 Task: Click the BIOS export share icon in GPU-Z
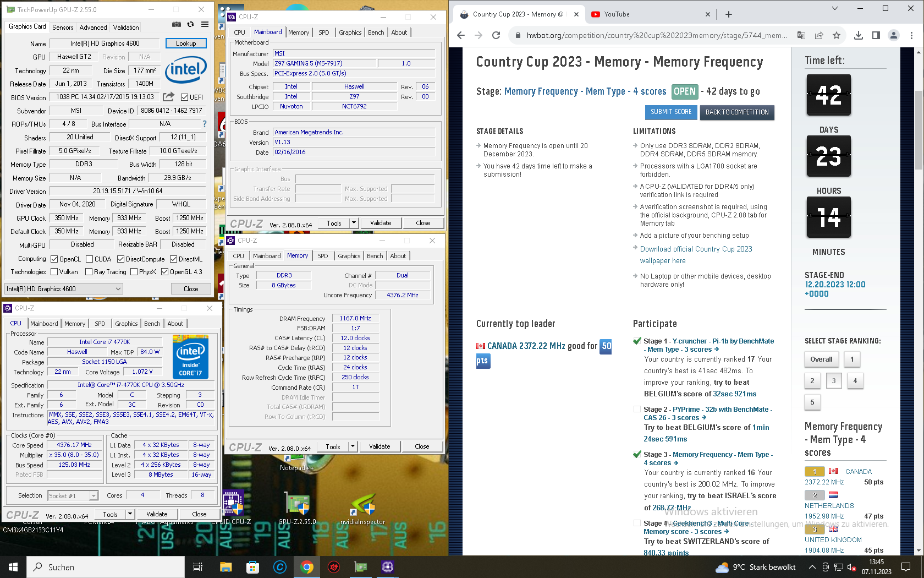(169, 97)
